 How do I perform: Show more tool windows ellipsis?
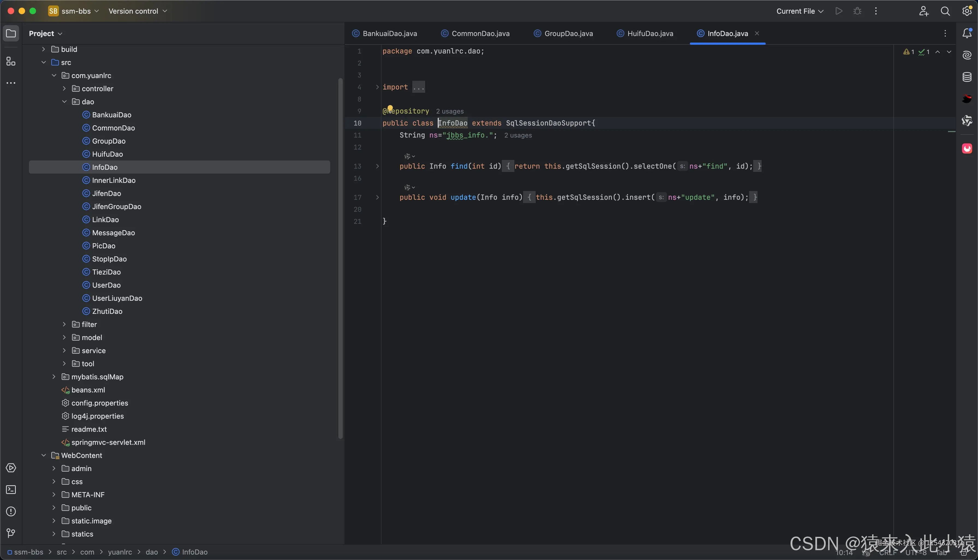click(11, 83)
